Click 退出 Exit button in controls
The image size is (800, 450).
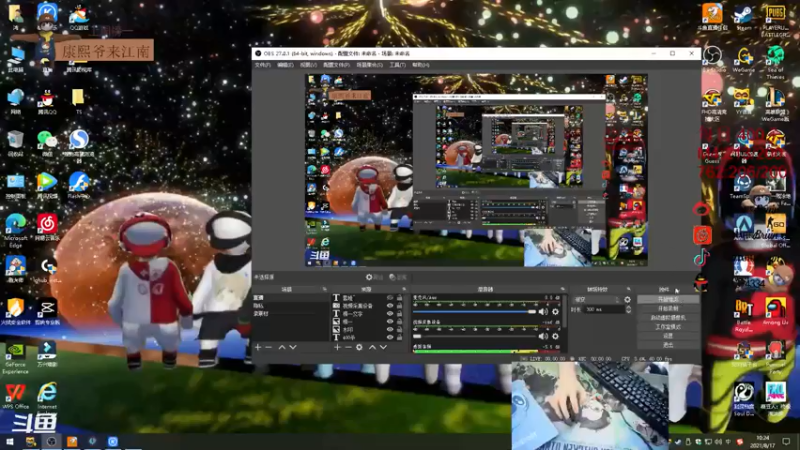click(668, 345)
